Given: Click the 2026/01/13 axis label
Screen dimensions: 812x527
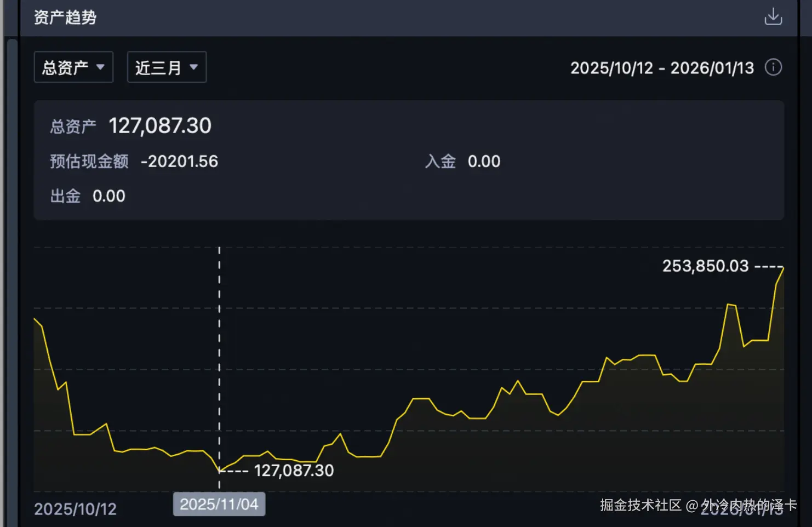Looking at the screenshot, I should coord(742,509).
